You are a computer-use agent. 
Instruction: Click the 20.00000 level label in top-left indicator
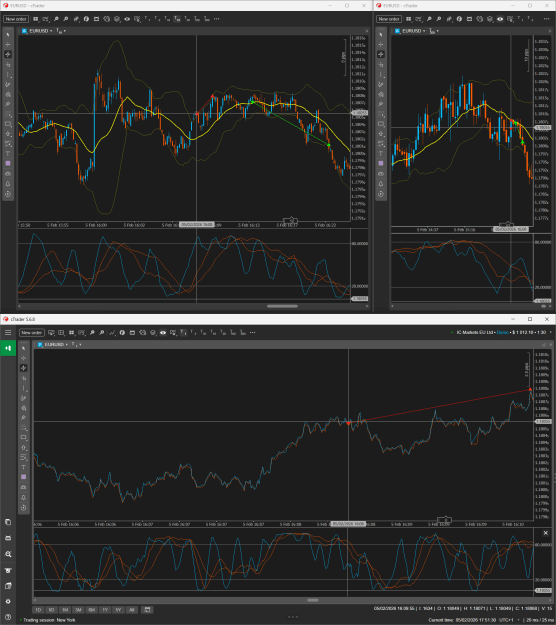point(360,286)
